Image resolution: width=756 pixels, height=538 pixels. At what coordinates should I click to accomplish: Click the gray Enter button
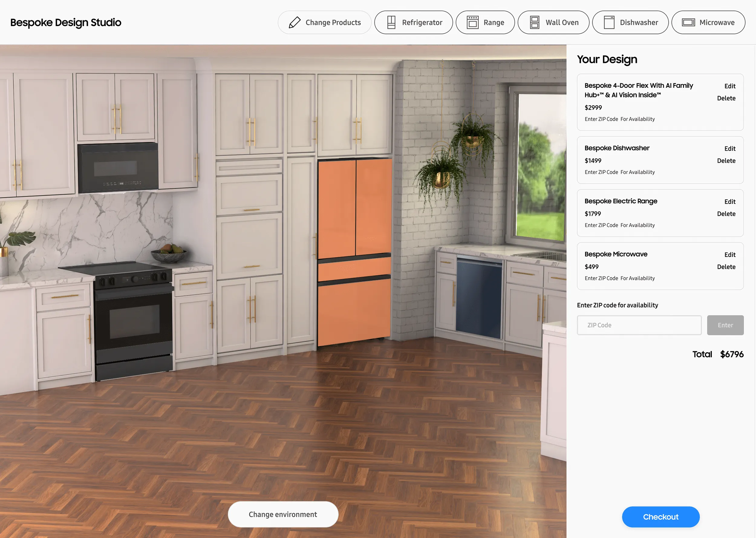[x=725, y=325]
